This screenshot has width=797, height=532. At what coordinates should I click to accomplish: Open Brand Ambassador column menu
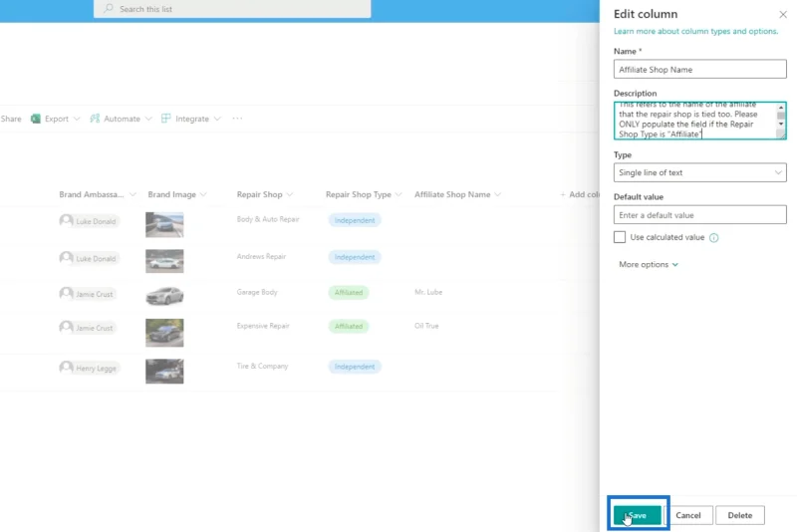pyautogui.click(x=133, y=194)
